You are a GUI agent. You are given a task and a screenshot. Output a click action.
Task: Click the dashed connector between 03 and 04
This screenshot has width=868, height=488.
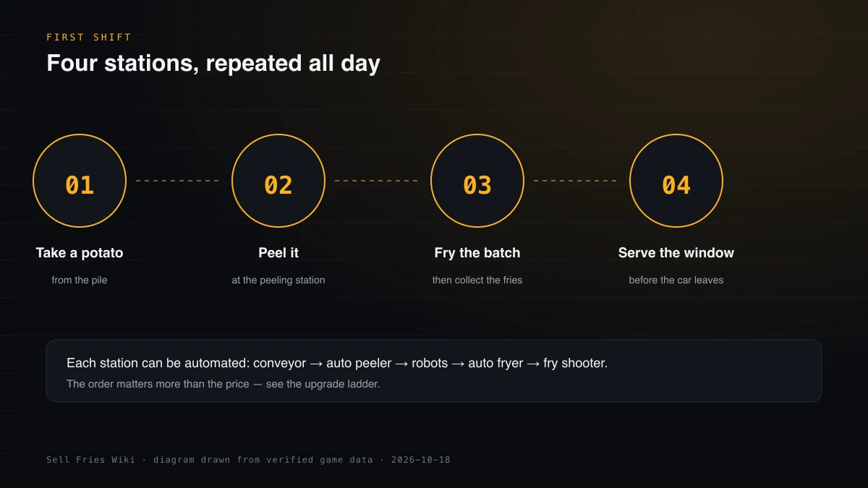tap(576, 181)
